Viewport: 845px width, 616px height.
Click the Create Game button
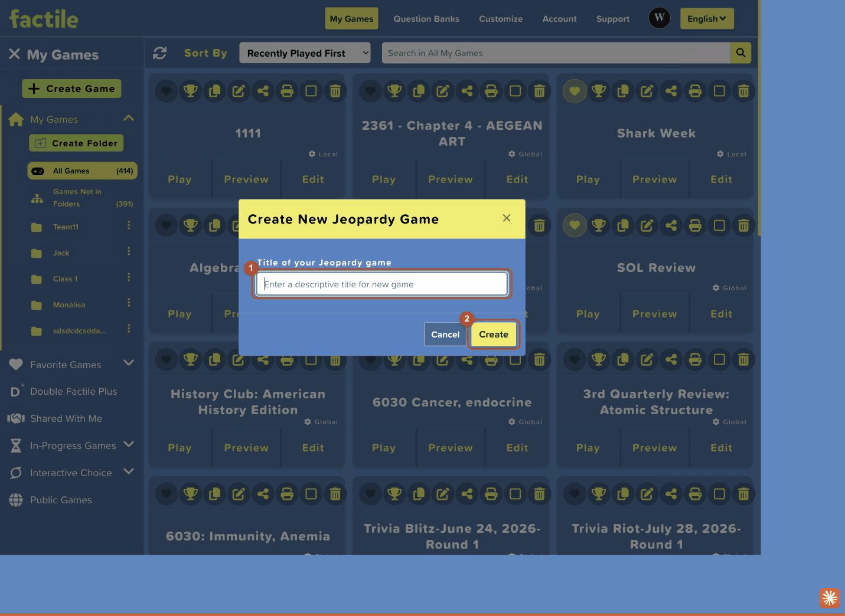(71, 89)
